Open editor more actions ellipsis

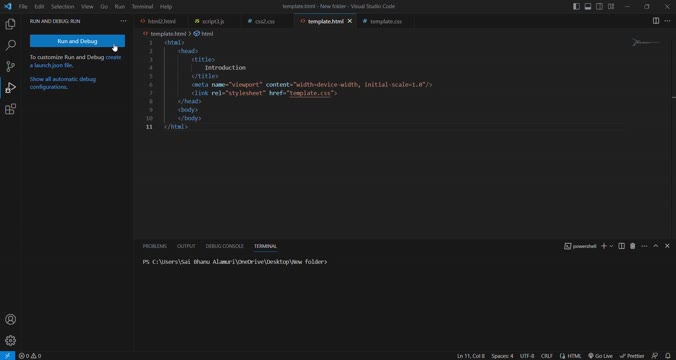pyautogui.click(x=667, y=21)
